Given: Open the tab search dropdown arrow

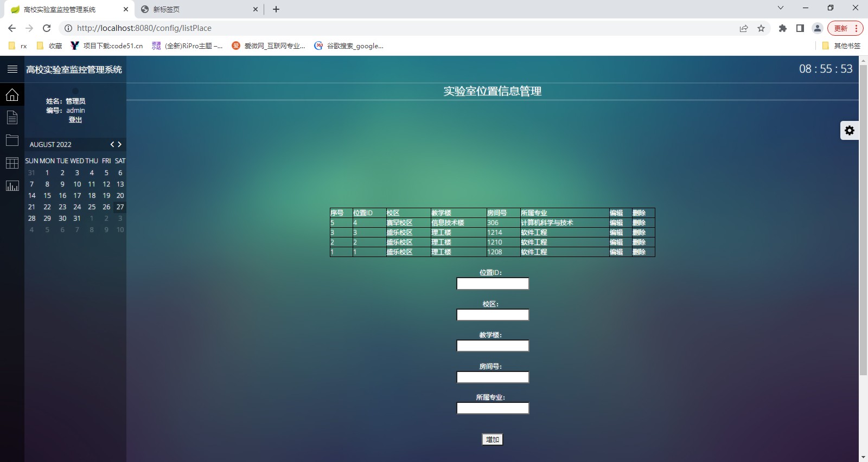Looking at the screenshot, I should tap(781, 8).
